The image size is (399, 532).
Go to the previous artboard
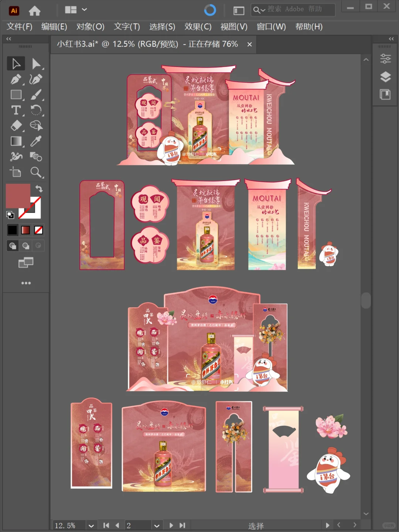coord(117,525)
